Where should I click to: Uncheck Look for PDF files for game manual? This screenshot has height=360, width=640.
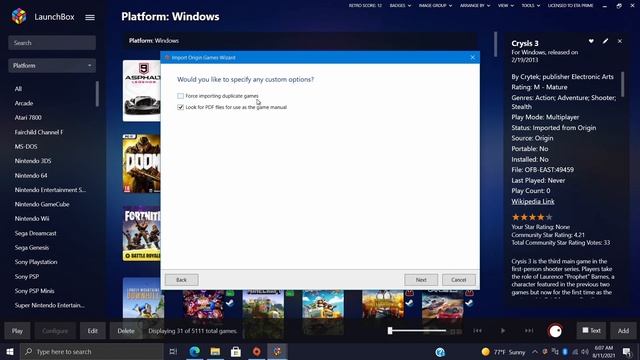point(180,107)
